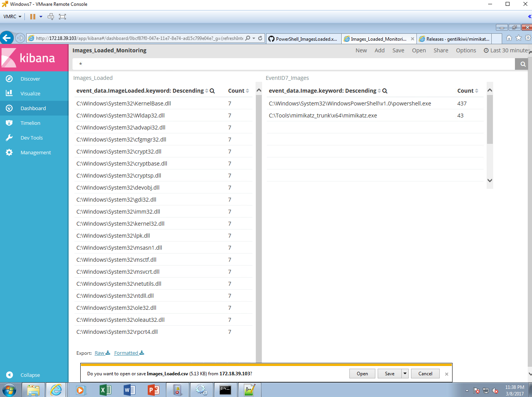The height and width of the screenshot is (397, 532).
Task: Expand address bar search dropdown
Action: pyautogui.click(x=254, y=38)
